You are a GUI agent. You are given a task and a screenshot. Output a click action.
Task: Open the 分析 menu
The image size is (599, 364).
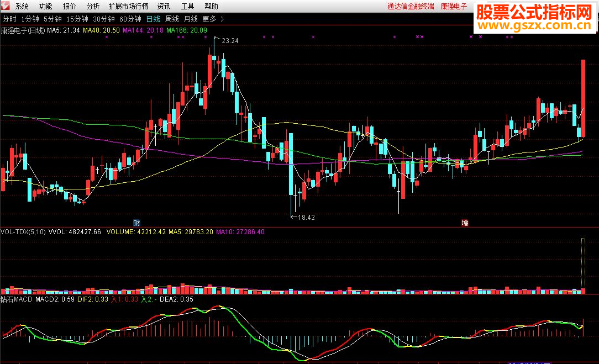coord(93,6)
